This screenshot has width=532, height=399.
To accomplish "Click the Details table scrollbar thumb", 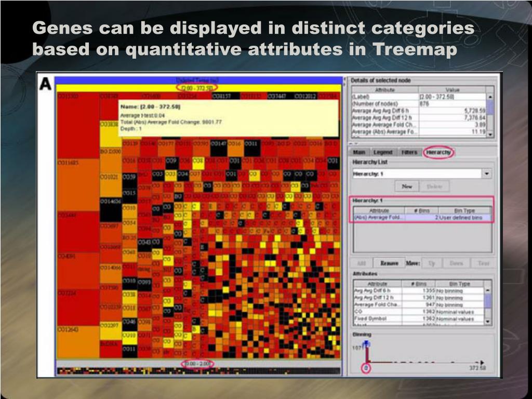I will [490, 107].
